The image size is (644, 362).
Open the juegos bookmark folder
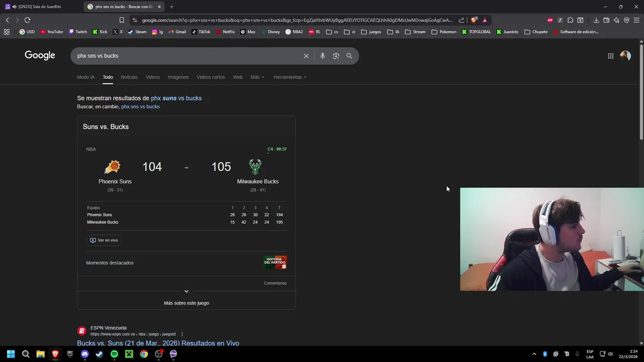coord(371,32)
